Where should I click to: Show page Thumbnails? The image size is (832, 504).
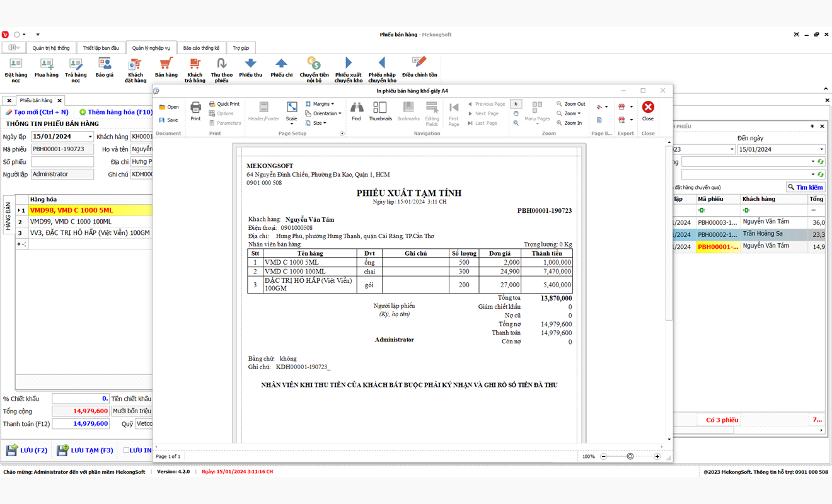380,111
